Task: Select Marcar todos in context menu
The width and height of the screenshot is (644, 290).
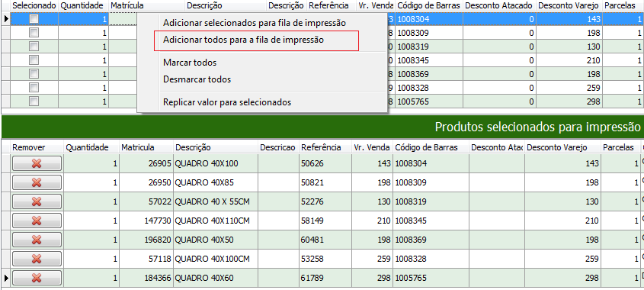Action: pyautogui.click(x=190, y=63)
